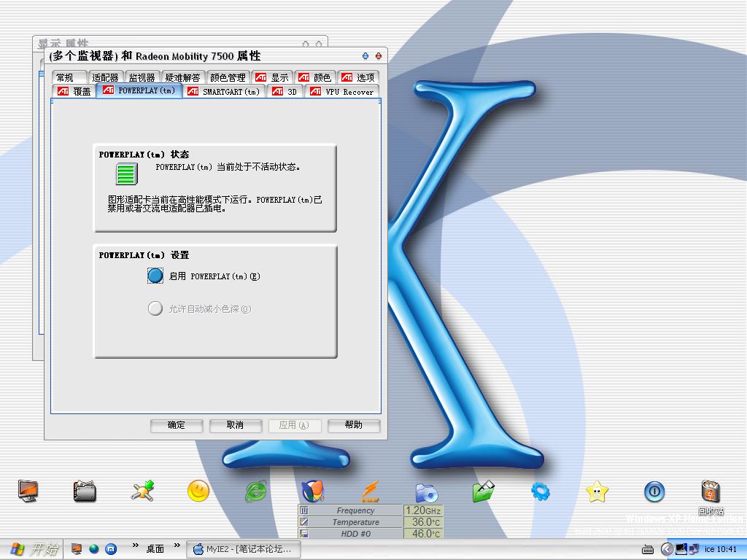This screenshot has height=560, width=747.
Task: Switch to the 适配器 tab
Action: click(105, 77)
